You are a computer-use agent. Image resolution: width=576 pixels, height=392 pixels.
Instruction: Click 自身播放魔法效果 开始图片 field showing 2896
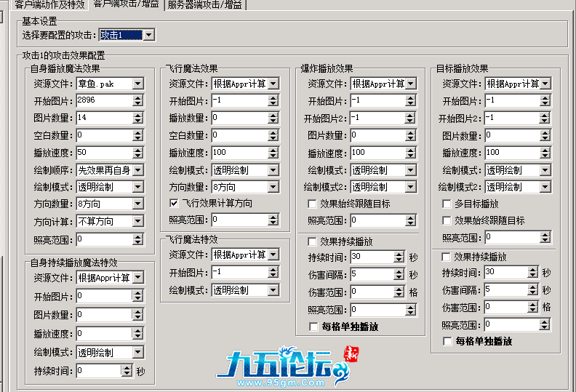104,100
